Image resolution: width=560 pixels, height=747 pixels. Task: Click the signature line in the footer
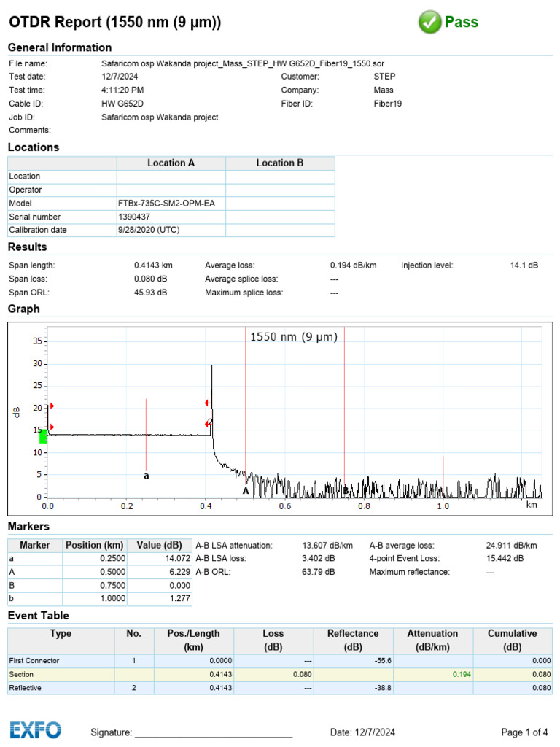click(x=214, y=737)
